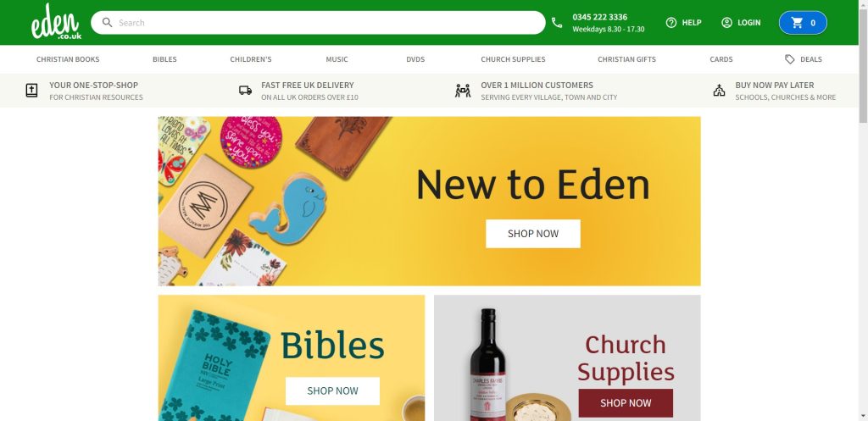Click the eden.co.uk logo
Screen dimensions: 868x421
point(56,22)
